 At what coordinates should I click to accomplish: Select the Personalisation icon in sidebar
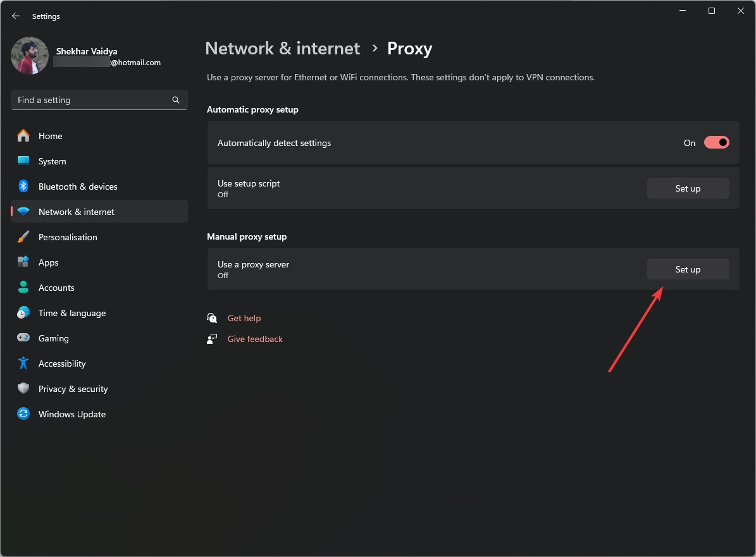pyautogui.click(x=23, y=237)
